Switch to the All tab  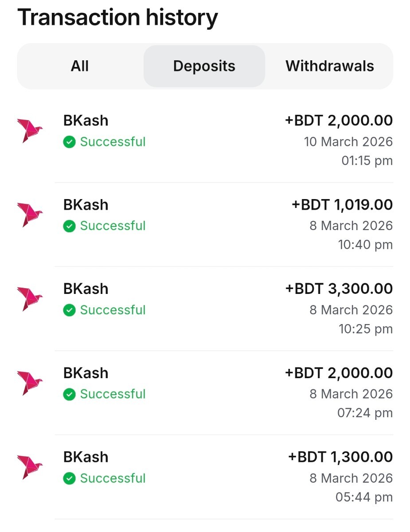[x=80, y=66]
